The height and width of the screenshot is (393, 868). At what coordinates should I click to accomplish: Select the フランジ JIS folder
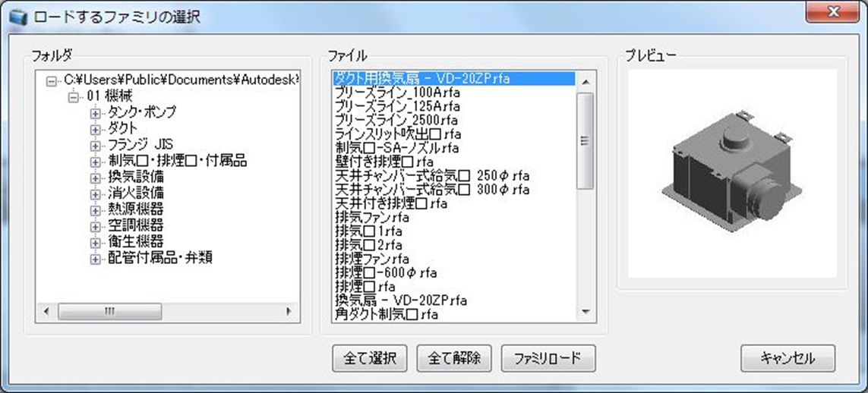point(141,145)
